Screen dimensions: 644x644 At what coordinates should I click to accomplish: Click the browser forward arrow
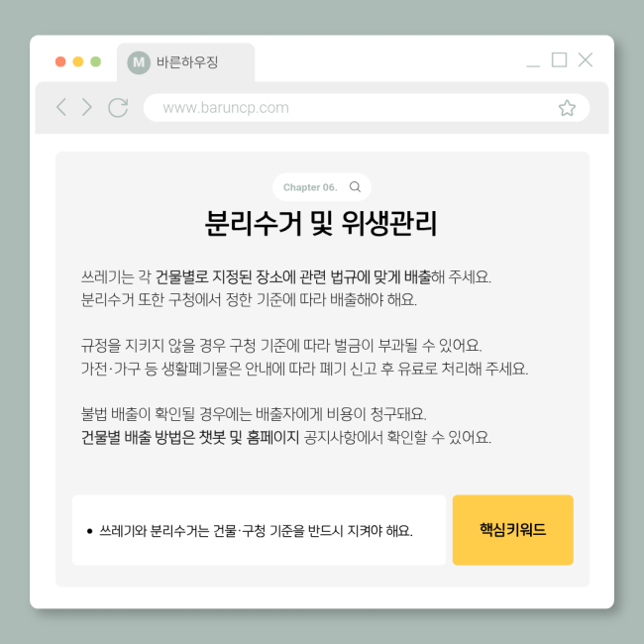pos(86,107)
